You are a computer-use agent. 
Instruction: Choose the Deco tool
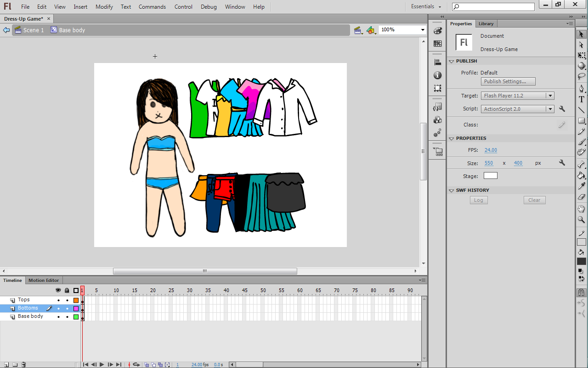point(582,153)
